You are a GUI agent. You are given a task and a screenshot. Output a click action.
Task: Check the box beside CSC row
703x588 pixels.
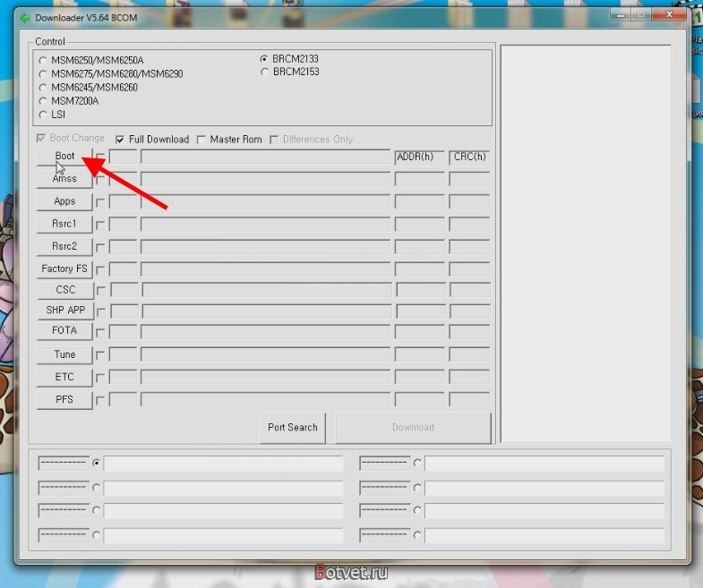(x=101, y=291)
